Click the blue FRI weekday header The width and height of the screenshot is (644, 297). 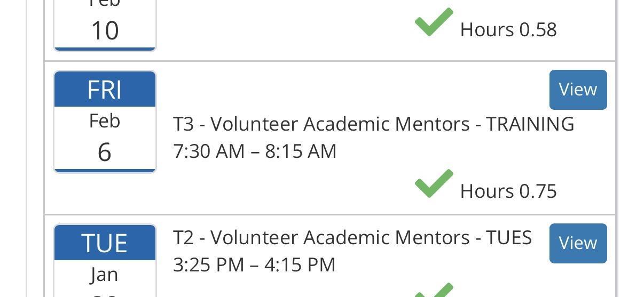(x=105, y=90)
